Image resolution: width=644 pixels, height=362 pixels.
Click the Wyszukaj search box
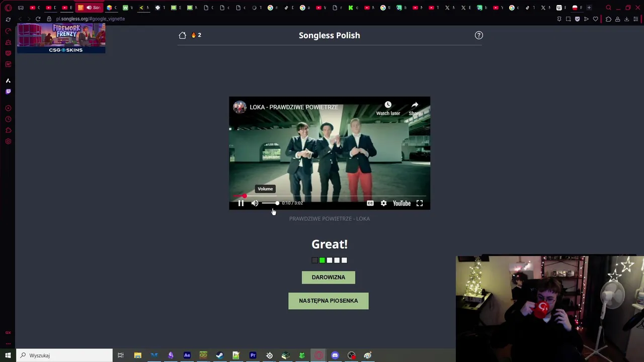tap(64, 355)
